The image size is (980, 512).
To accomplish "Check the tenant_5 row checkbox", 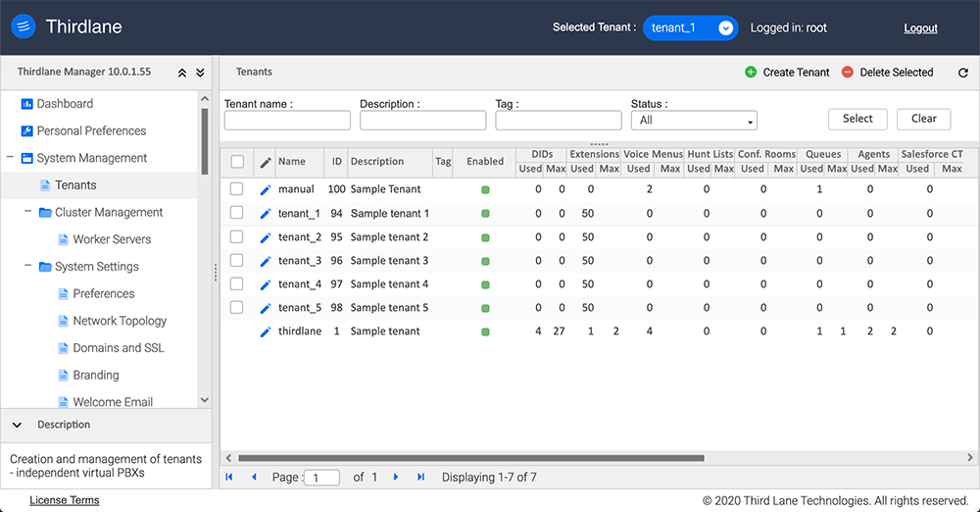I will (x=236, y=307).
